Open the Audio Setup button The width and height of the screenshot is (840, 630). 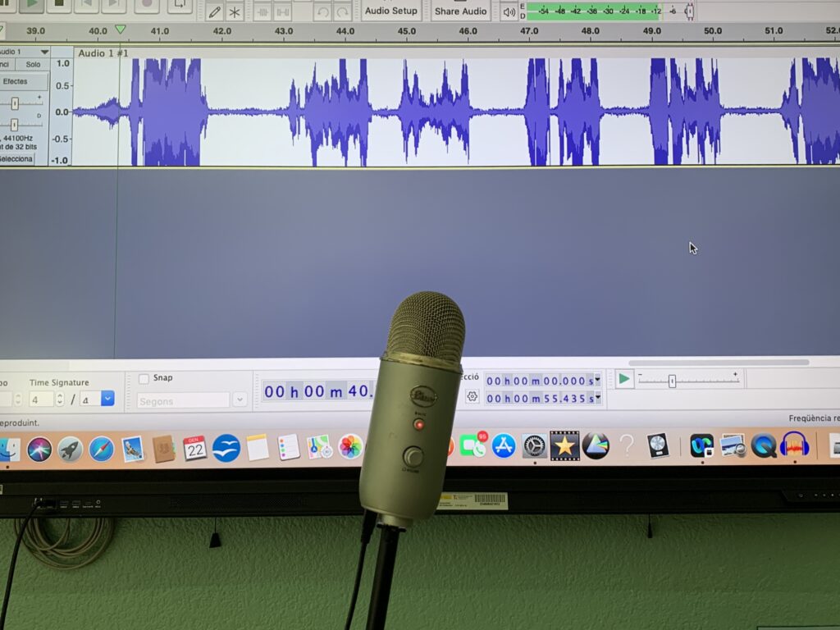pos(390,11)
